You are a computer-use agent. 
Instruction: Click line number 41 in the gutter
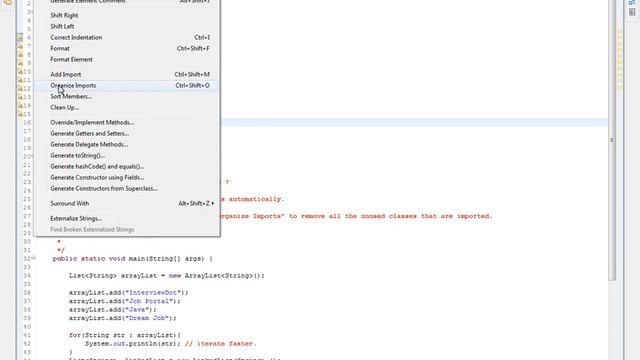[x=27, y=335]
